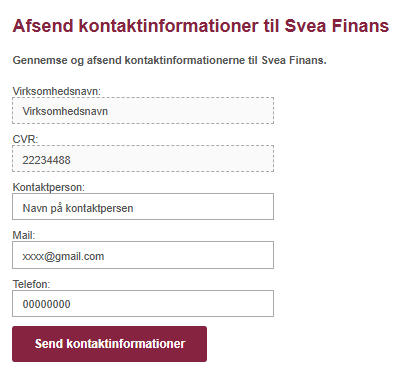This screenshot has height=375, width=410.
Task: Click the Mail field label
Action: tap(24, 235)
